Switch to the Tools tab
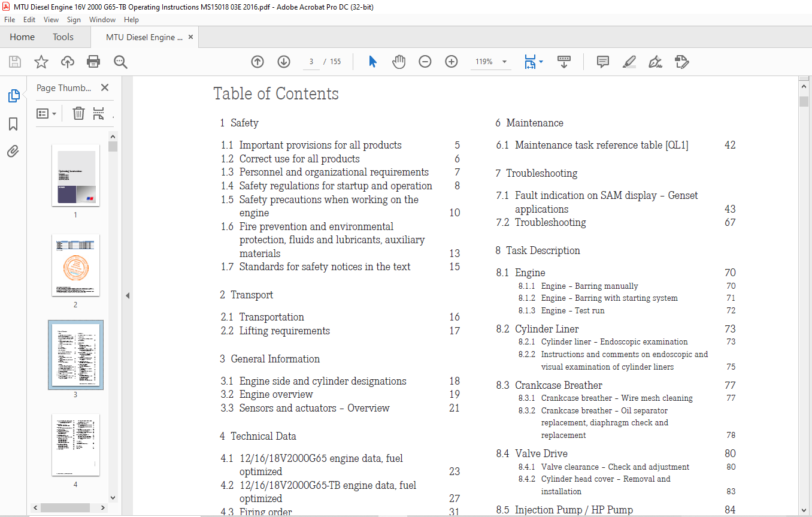 (63, 37)
